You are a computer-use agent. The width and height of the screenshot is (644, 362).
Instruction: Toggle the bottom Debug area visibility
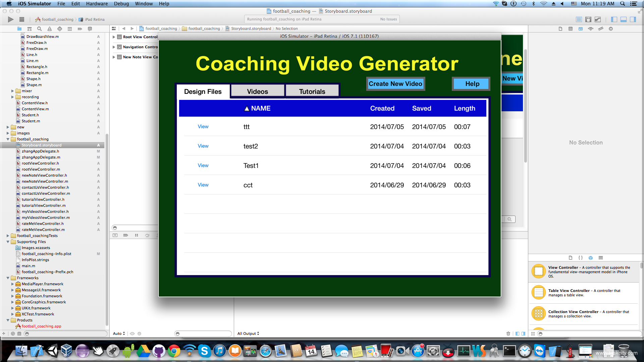624,19
